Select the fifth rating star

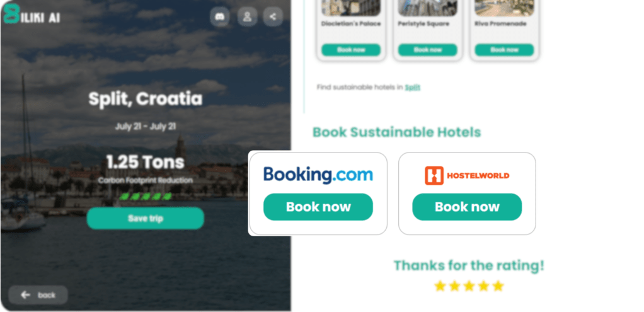498,286
